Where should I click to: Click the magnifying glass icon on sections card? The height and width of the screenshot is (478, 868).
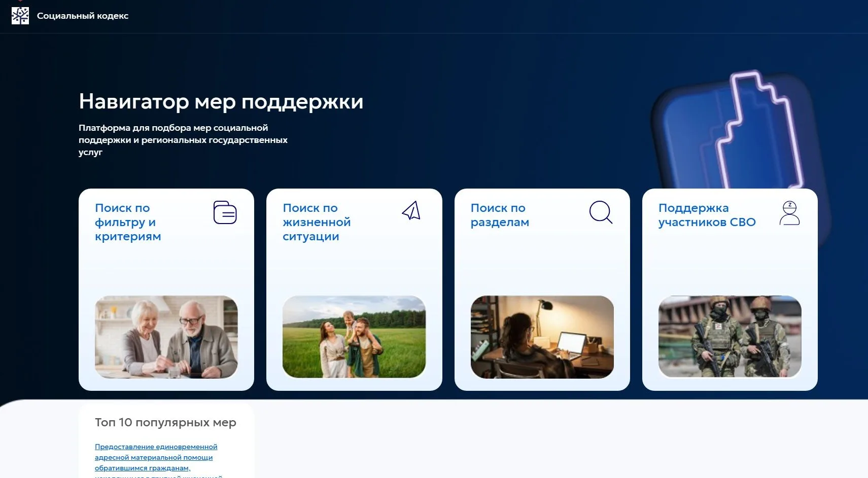click(x=601, y=212)
